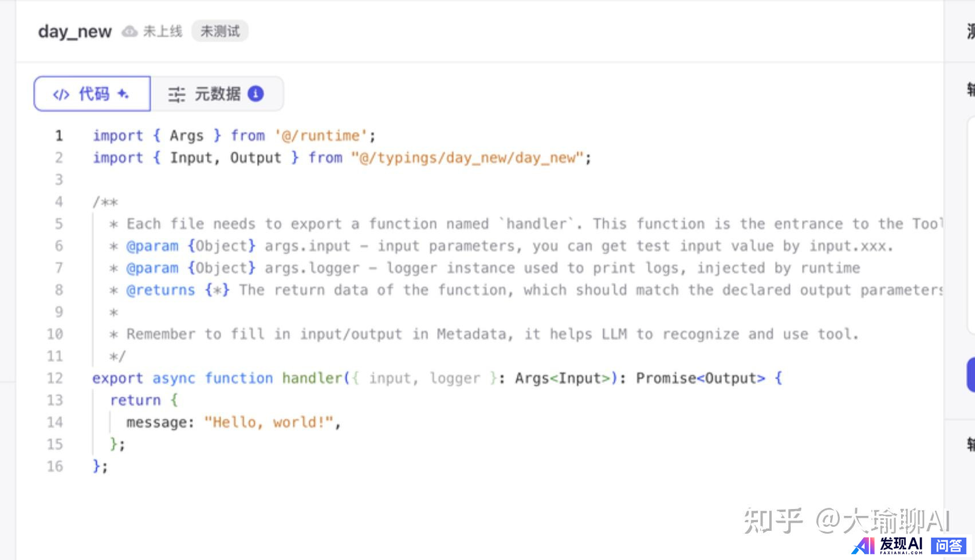This screenshot has height=560, width=975.
Task: Click the AI sparkle icon beside 代码
Action: [x=123, y=93]
